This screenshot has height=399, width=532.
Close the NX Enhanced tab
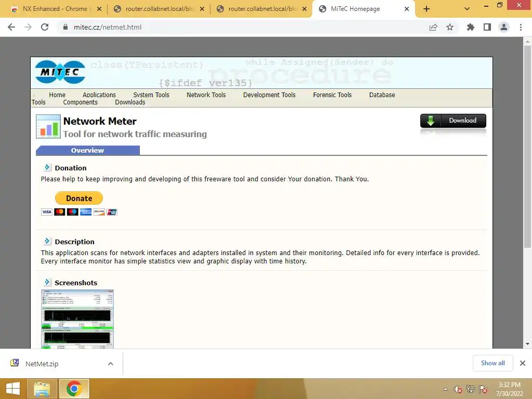[99, 9]
